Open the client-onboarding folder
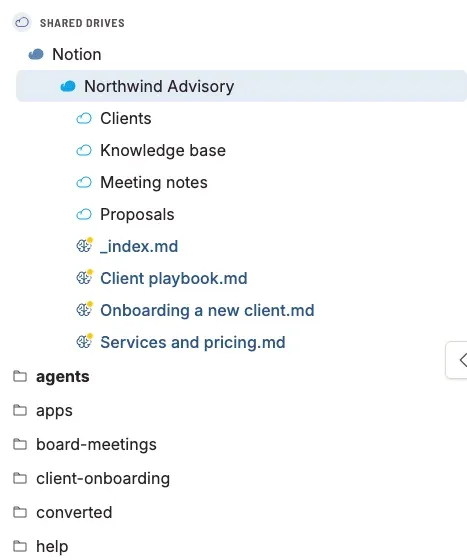 tap(103, 479)
